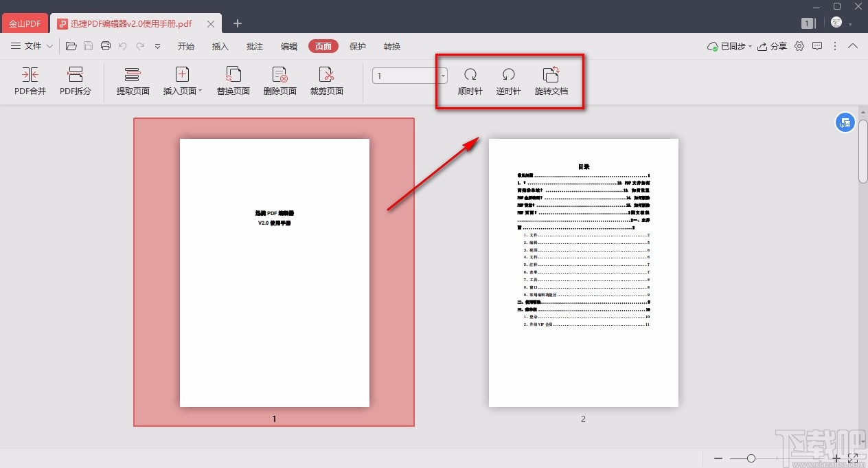Switch to the 批注 ribbon tab
868x468 pixels.
(255, 46)
